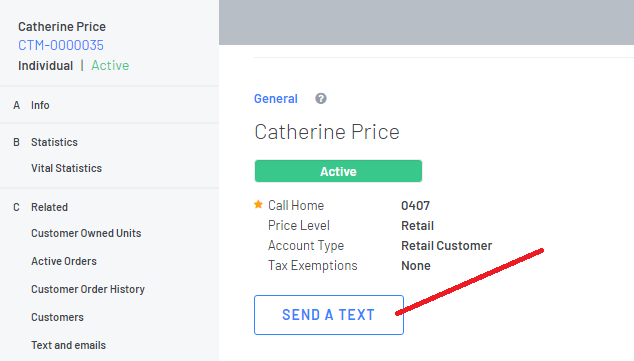Select Customers in Related list
Image resolution: width=634 pixels, height=361 pixels.
pos(57,317)
